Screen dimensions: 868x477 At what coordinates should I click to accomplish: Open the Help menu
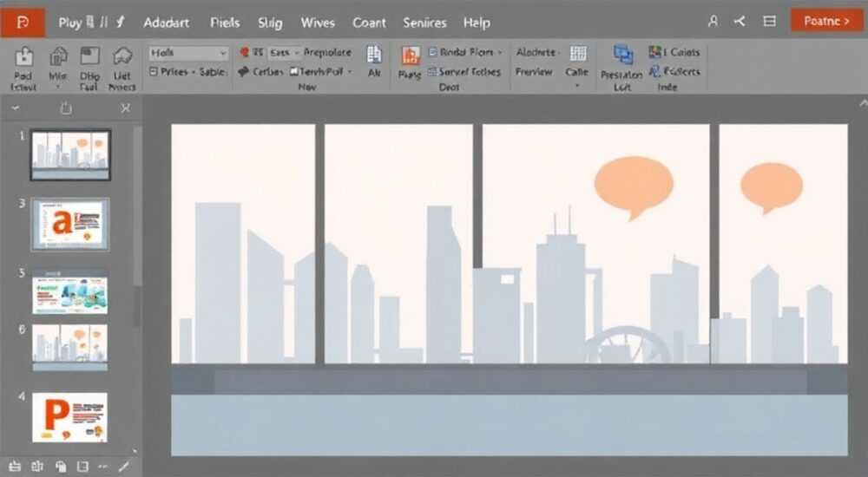click(477, 23)
